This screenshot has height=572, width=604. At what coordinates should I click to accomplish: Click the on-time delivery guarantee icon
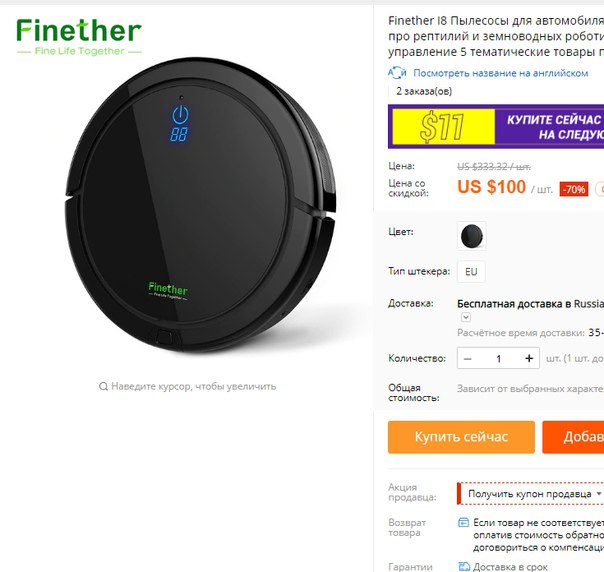tap(464, 567)
